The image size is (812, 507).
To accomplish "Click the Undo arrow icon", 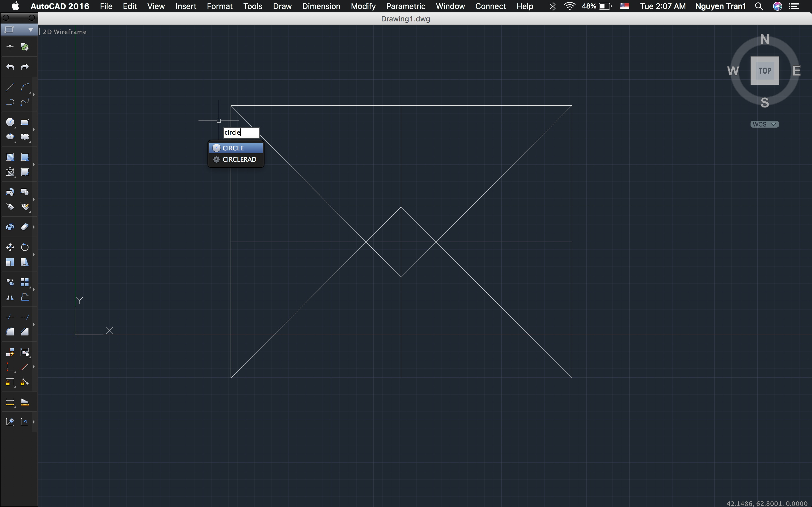I will pos(10,67).
